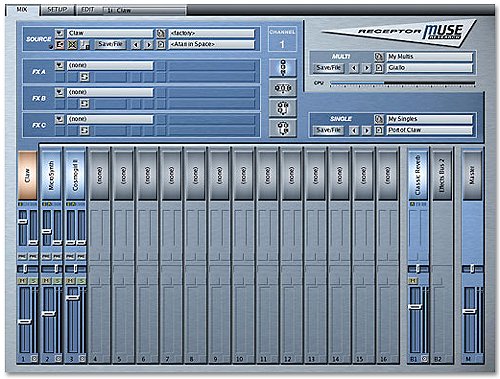Toggle first PRE button on channel 2
This screenshot has height=379, width=500.
(46, 256)
